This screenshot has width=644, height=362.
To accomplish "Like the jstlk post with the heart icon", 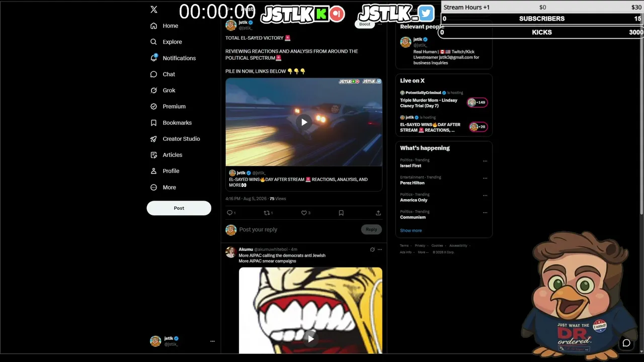I will 304,213.
